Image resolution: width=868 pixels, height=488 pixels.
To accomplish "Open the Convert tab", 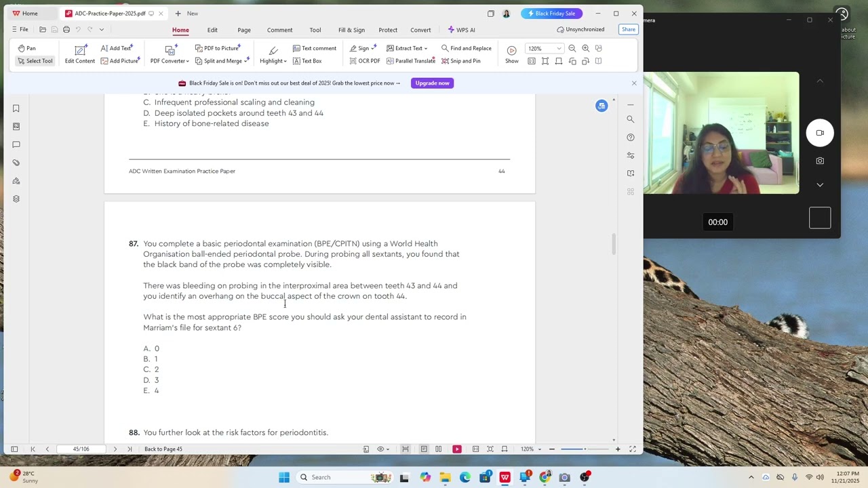I will click(x=420, y=30).
